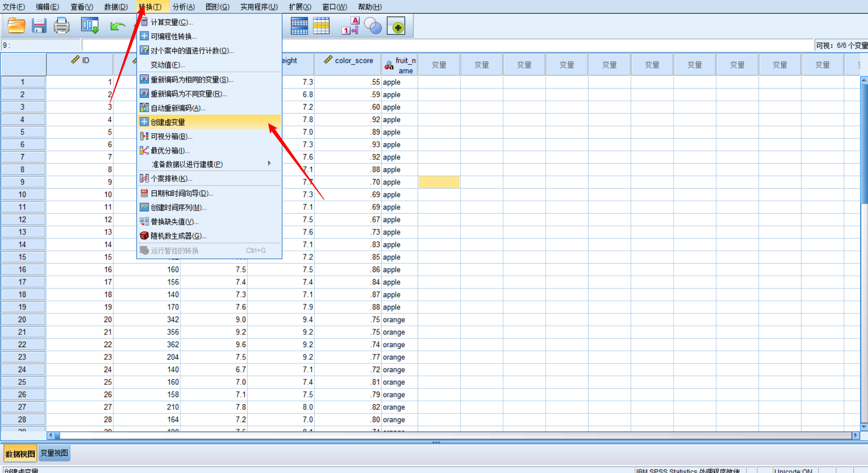Open variable sets via the Venn diagram icon
868x473 pixels.
click(x=373, y=26)
